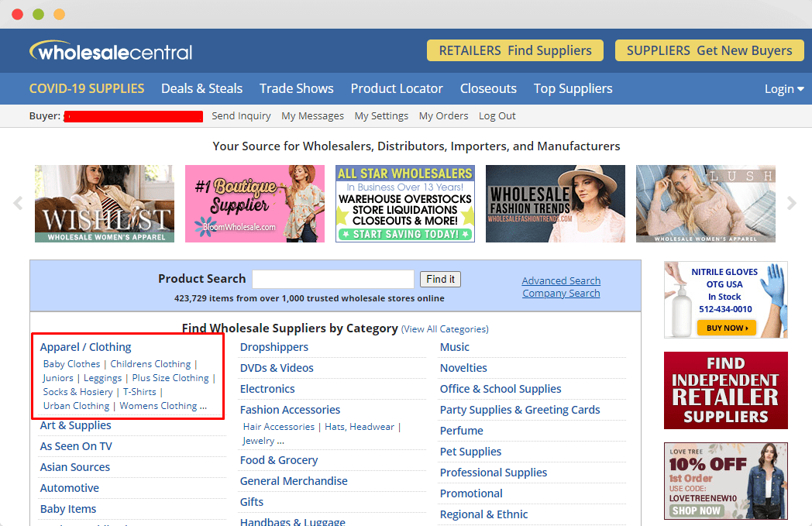The width and height of the screenshot is (812, 526).
Task: Open Baby Clothes subcategory
Action: [x=71, y=364]
